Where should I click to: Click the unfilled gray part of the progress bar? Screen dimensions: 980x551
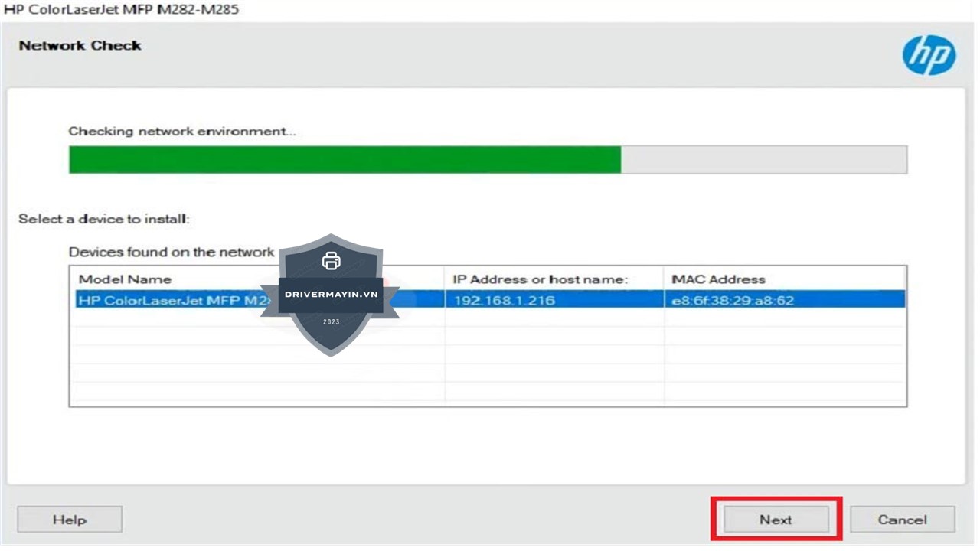pyautogui.click(x=763, y=160)
